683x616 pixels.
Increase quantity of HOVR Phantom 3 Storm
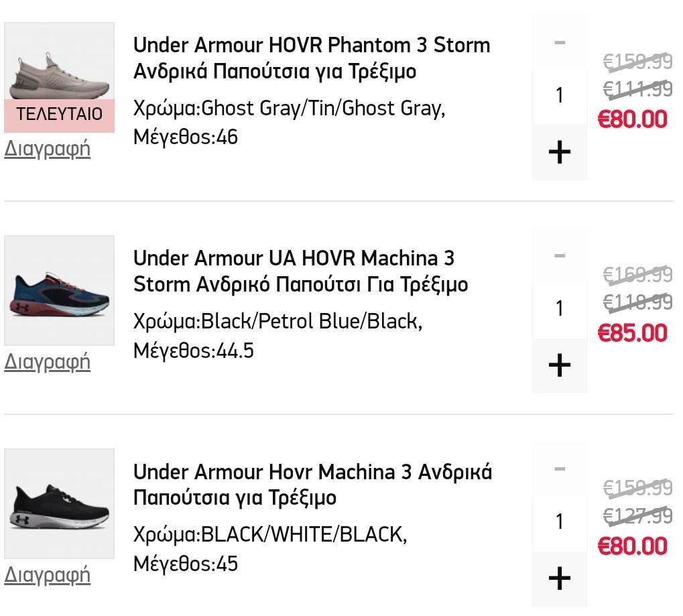pyautogui.click(x=559, y=152)
